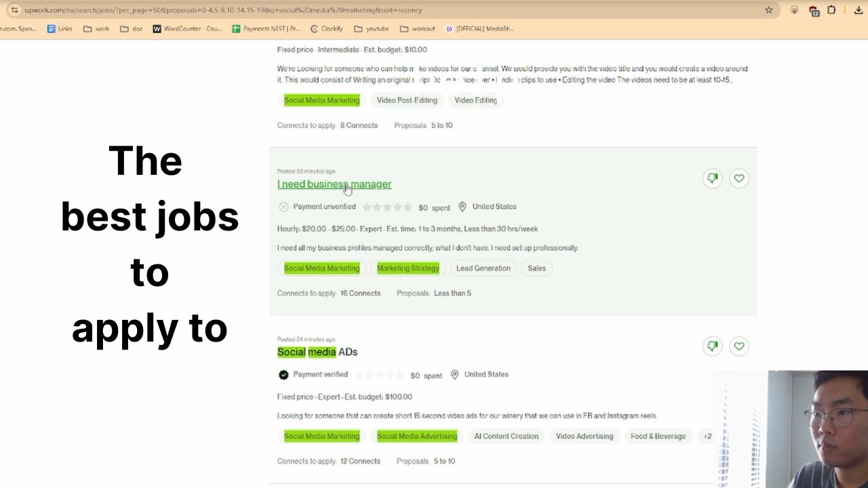Click the site info icon in address bar

click(14, 10)
